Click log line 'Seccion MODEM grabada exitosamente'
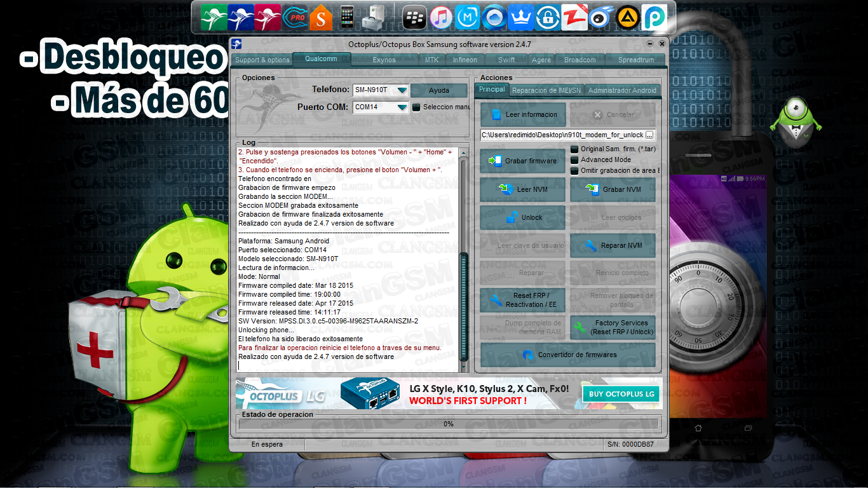The height and width of the screenshot is (488, 868). point(298,205)
